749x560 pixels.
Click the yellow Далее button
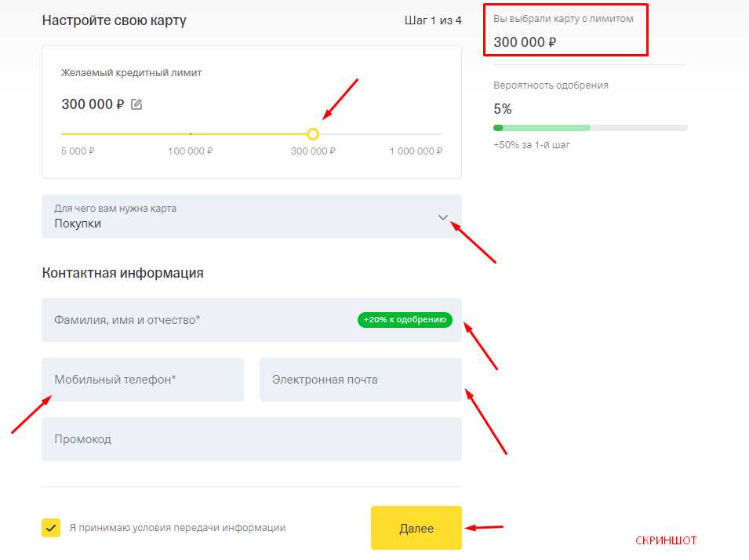(x=416, y=528)
